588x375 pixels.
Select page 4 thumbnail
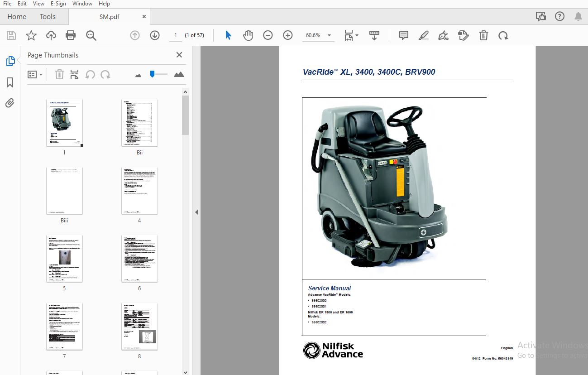click(139, 190)
